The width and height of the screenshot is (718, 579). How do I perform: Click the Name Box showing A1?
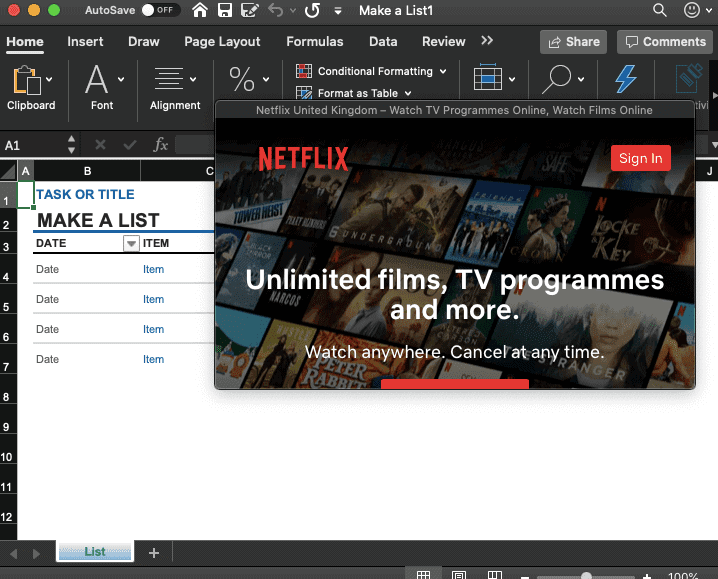pos(33,145)
